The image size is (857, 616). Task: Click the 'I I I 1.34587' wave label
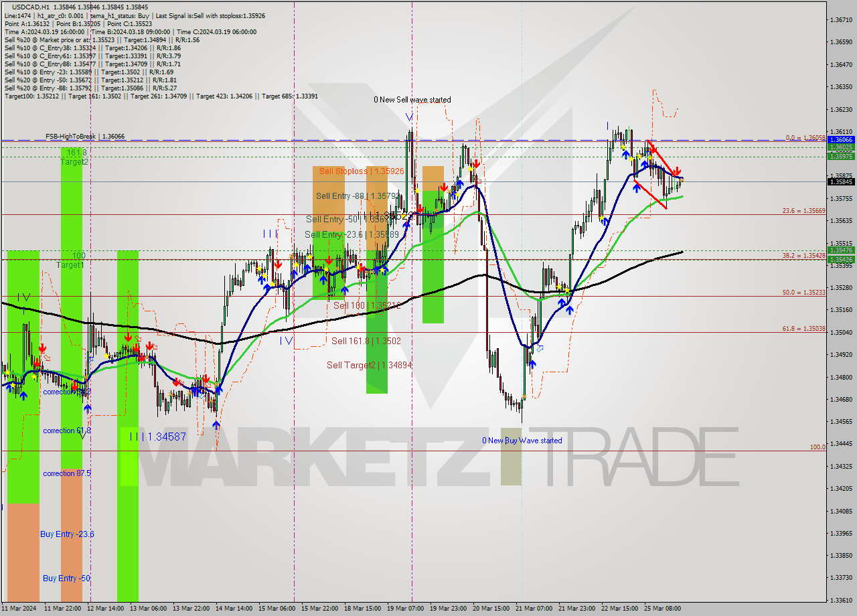point(157,437)
